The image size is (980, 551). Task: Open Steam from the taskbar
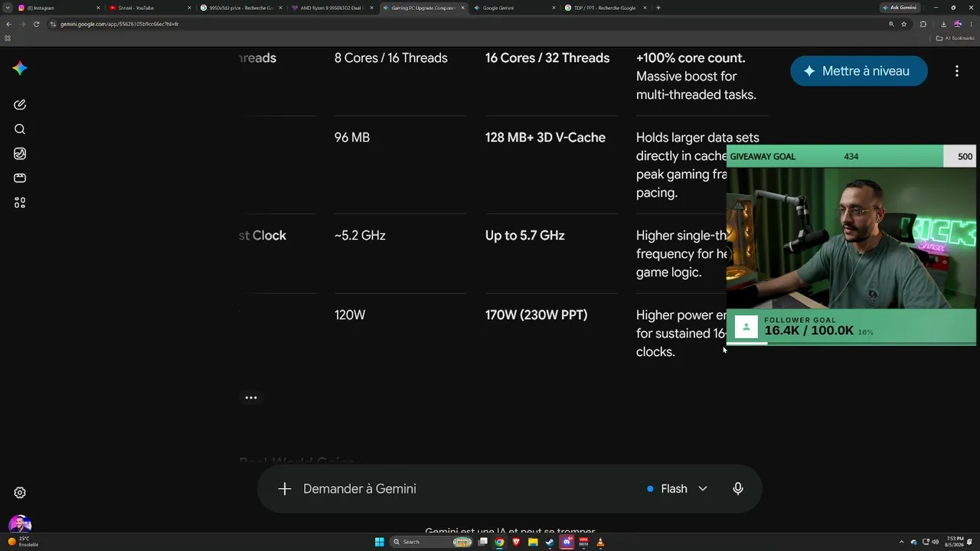coord(550,543)
